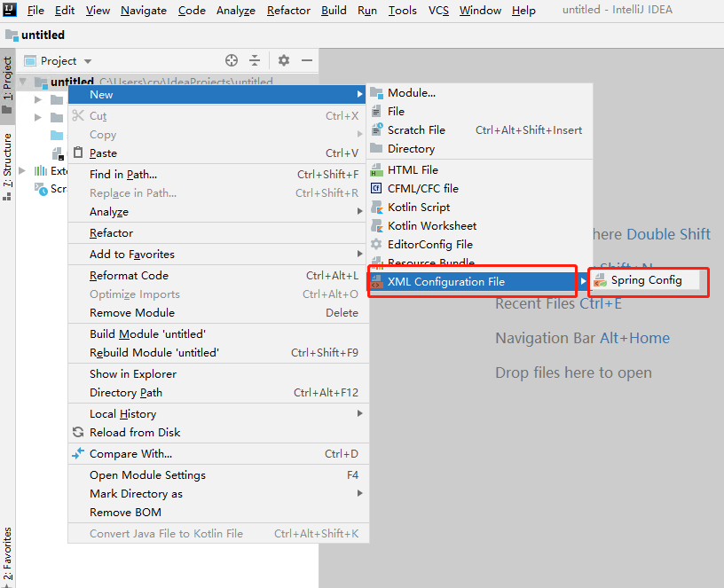This screenshot has height=588, width=724.
Task: Open the Build menu
Action: 334,10
